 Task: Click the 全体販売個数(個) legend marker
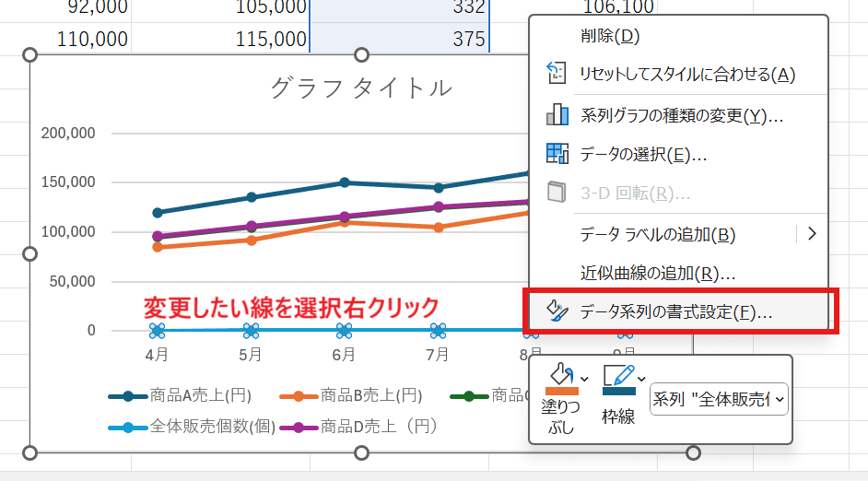[x=127, y=428]
